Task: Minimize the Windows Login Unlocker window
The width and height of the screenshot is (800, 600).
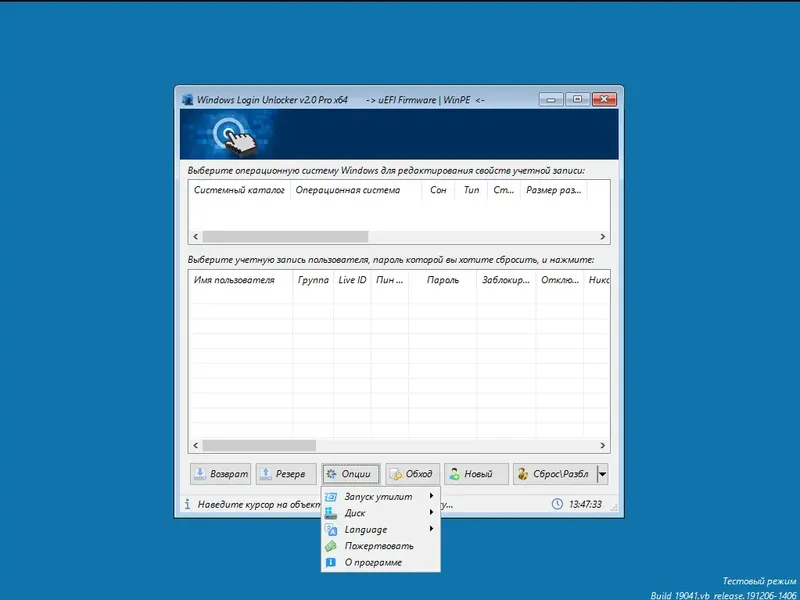Action: coord(551,99)
